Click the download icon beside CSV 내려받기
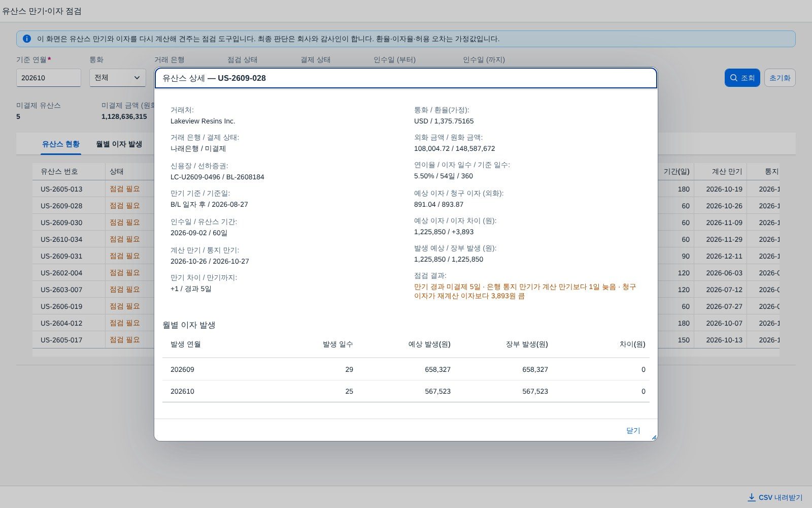This screenshot has height=508, width=812. click(752, 497)
